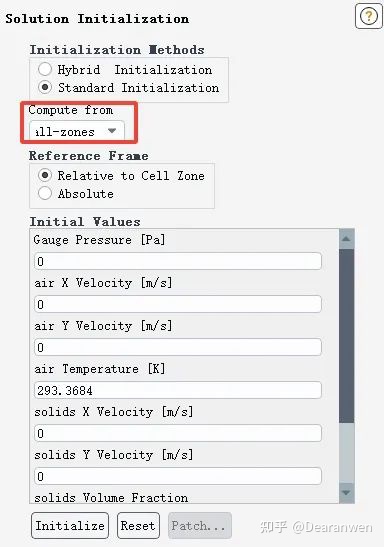The width and height of the screenshot is (384, 547).
Task: Open the Compute from all-zones dropdown
Action: click(77, 131)
